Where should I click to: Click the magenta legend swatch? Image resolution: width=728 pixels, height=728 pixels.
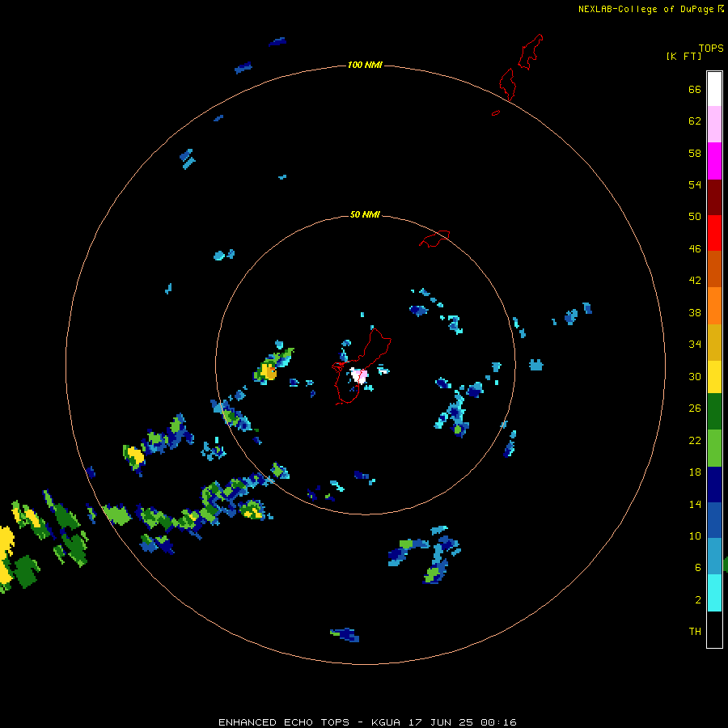point(714,161)
